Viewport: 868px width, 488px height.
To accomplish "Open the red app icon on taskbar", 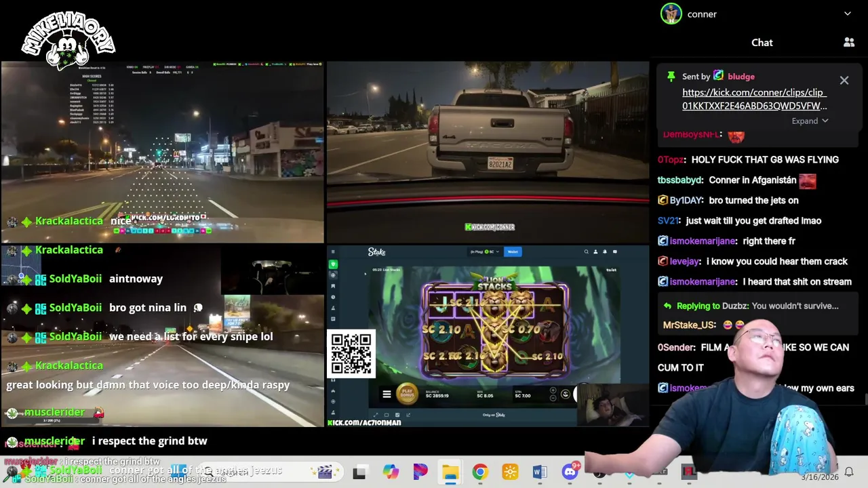I will click(x=689, y=472).
